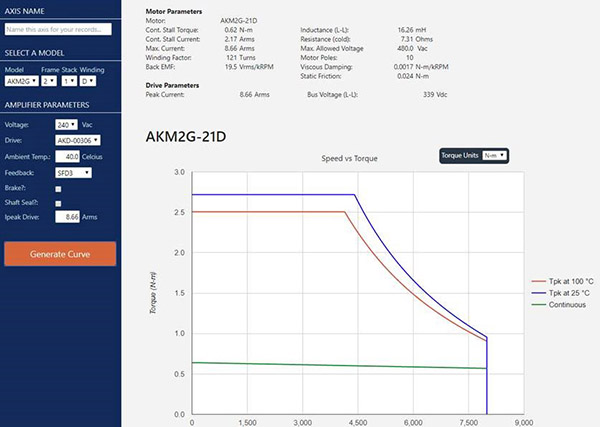Click the Cont. Stall Current value 2.17
The width and height of the screenshot is (600, 427).
click(231, 39)
